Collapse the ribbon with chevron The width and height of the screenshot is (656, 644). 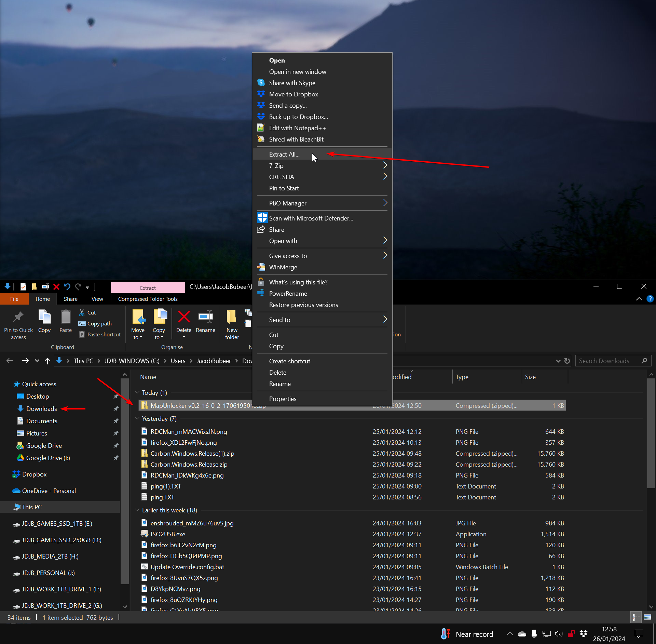coord(639,299)
